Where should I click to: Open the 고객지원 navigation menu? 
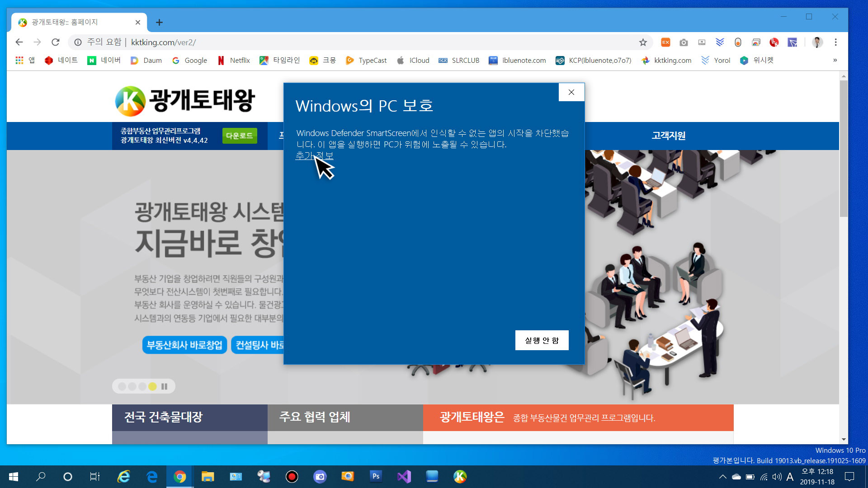pos(668,136)
